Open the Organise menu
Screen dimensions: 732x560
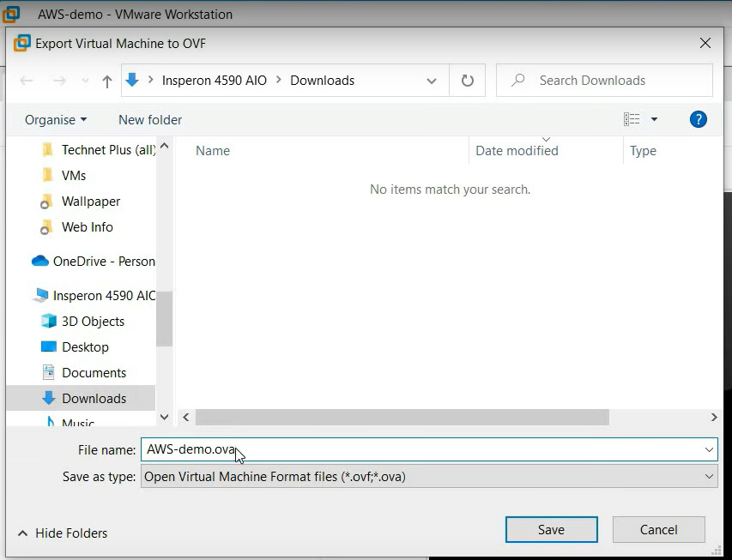(56, 120)
